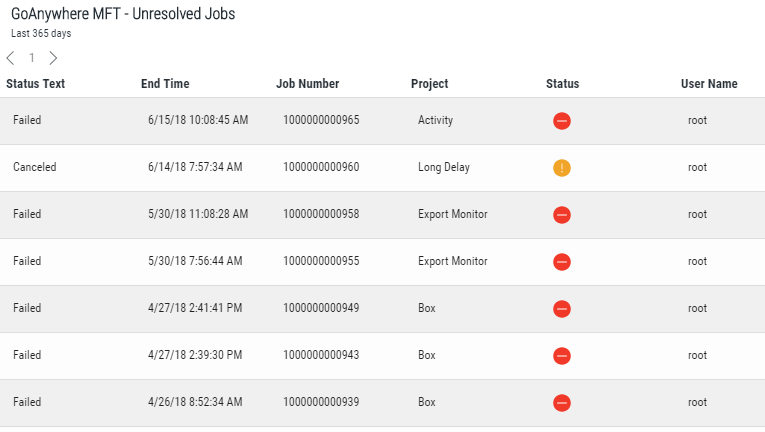The width and height of the screenshot is (765, 432).
Task: Sort by the Job Number column header
Action: [x=307, y=83]
